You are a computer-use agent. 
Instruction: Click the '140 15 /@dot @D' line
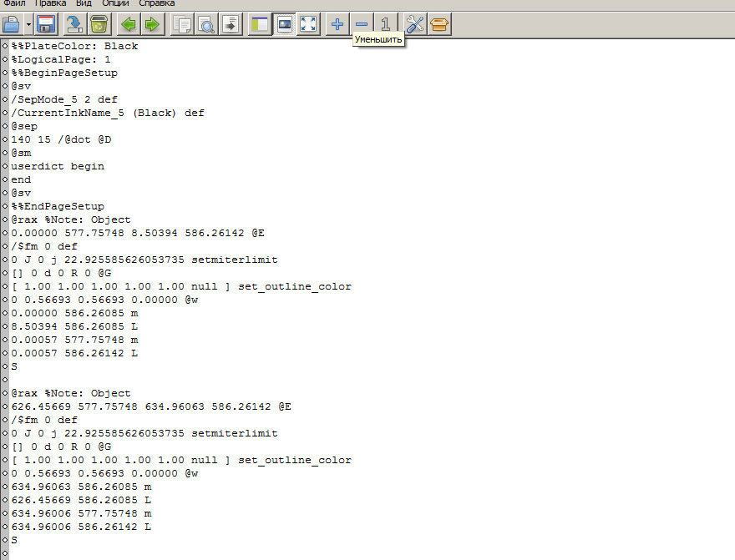point(61,139)
